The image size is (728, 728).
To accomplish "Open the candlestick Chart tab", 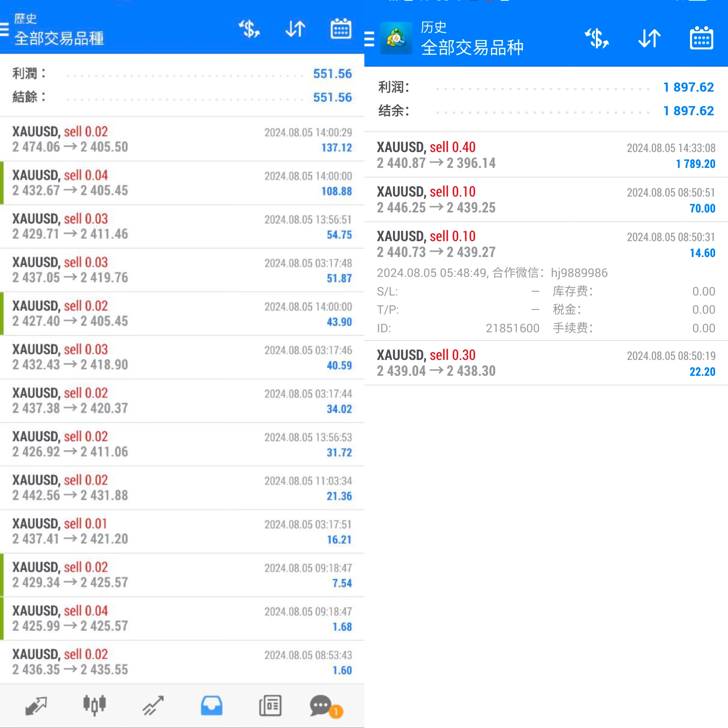I will (x=94, y=705).
